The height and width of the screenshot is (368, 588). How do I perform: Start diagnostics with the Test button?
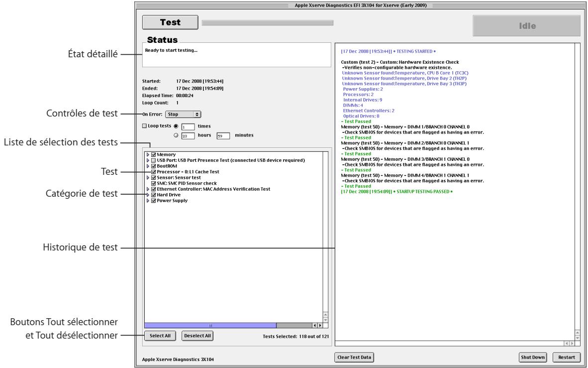click(170, 22)
